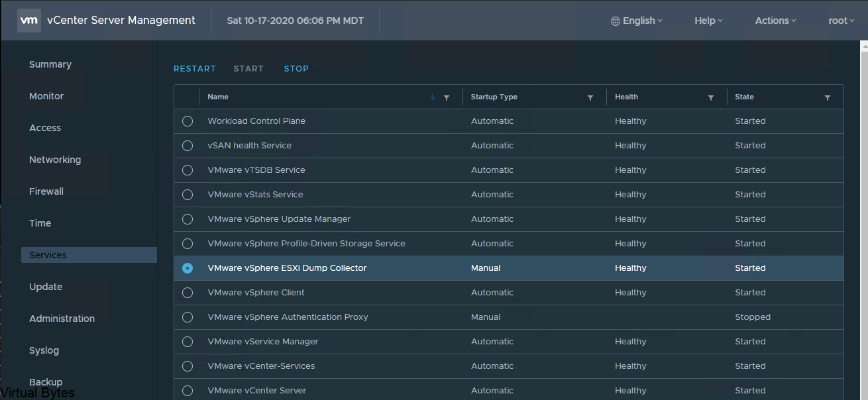Open the filter on the Health column

pyautogui.click(x=711, y=97)
